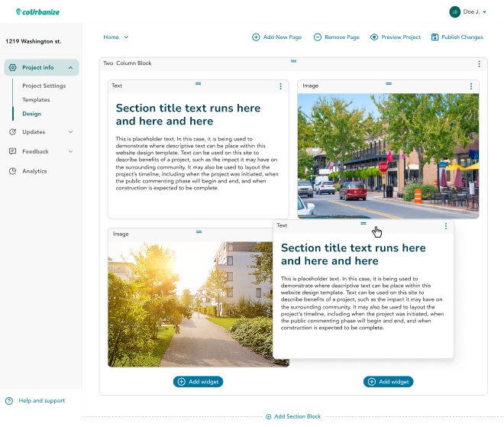Open the JD user avatar

[x=454, y=12]
